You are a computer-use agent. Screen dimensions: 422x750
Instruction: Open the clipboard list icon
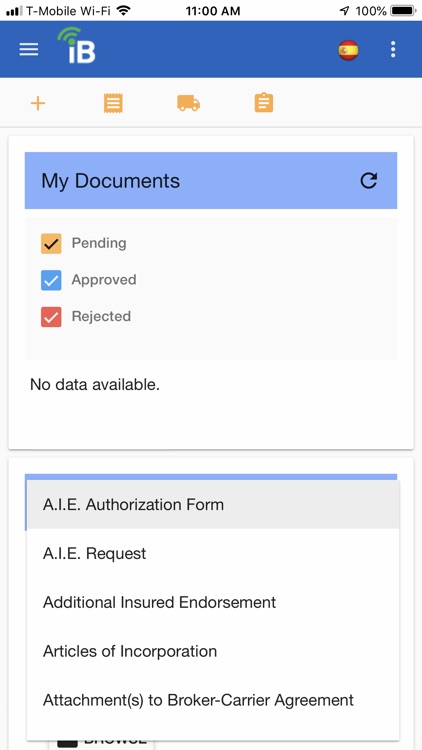tap(264, 103)
